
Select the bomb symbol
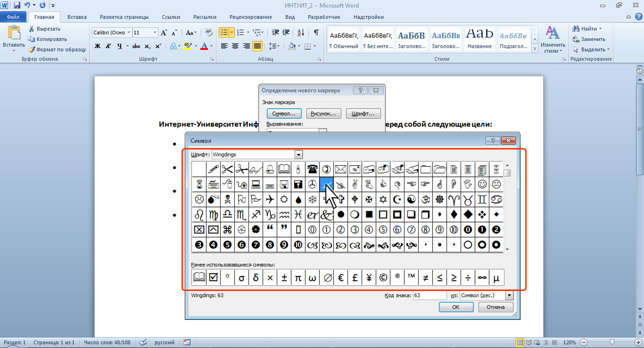click(x=214, y=199)
